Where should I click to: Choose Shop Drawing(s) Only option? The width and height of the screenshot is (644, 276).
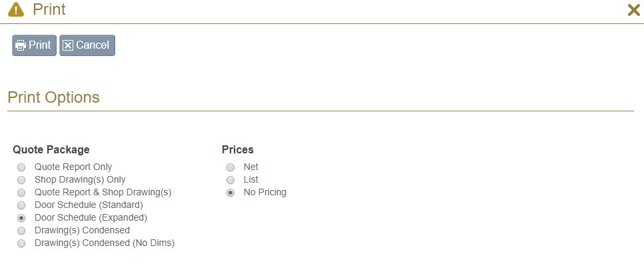(21, 180)
